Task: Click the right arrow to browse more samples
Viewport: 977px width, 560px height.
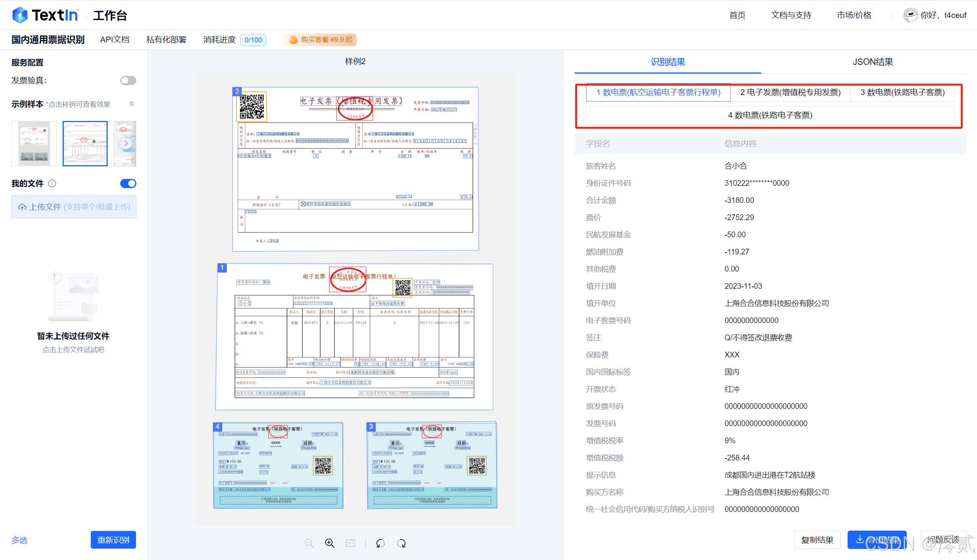Action: (126, 143)
